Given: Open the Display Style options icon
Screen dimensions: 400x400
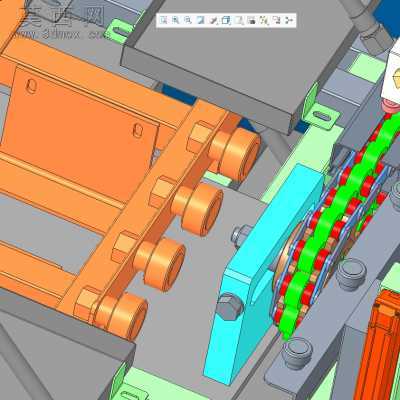Looking at the screenshot, I should [x=213, y=20].
